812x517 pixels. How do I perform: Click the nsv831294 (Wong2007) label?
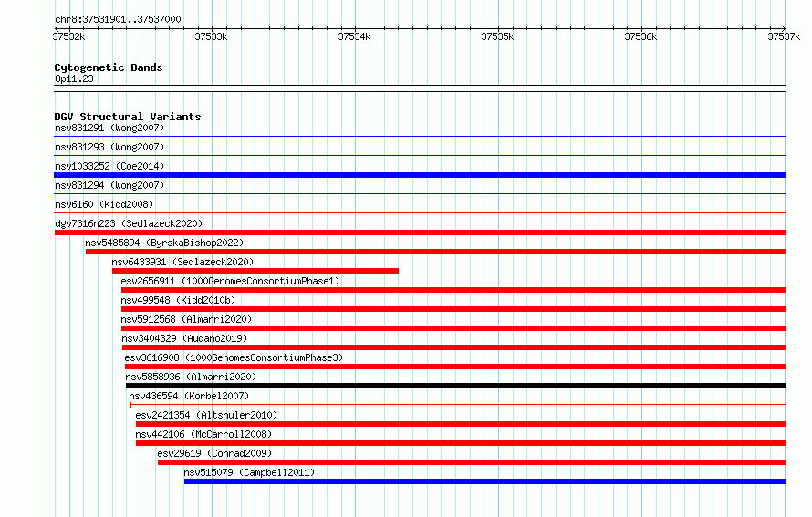pos(109,185)
